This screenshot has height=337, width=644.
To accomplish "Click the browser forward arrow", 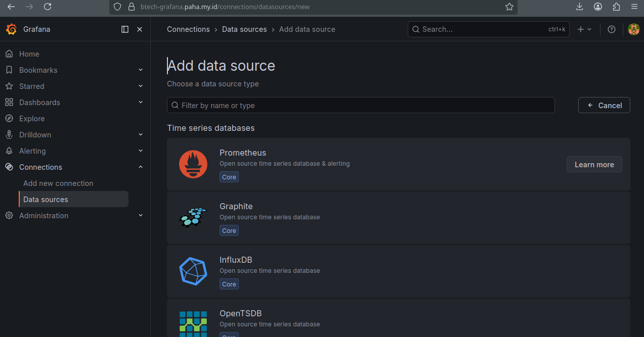I will click(29, 7).
